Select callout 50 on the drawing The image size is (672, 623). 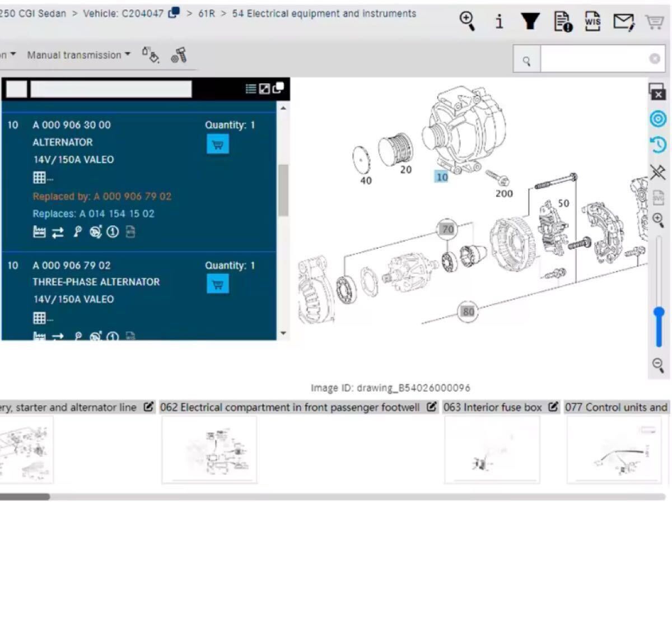[x=563, y=203]
